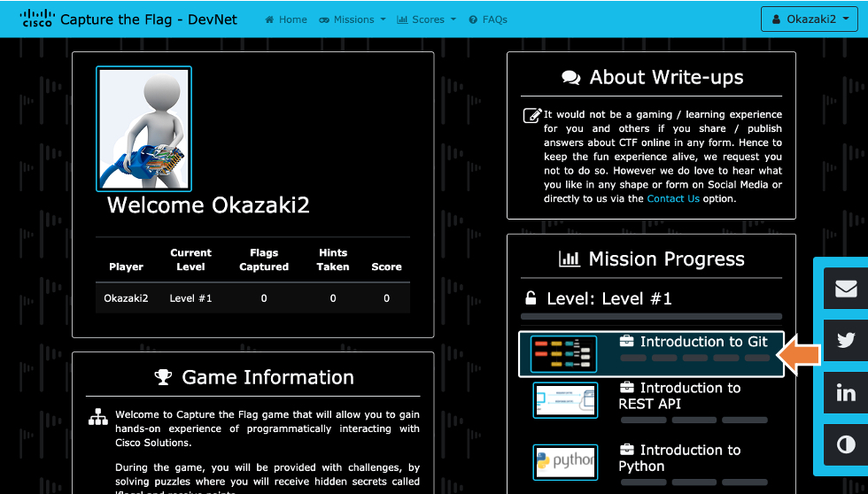Click the unlock icon next to Level #1
The height and width of the screenshot is (494, 868).
point(531,298)
